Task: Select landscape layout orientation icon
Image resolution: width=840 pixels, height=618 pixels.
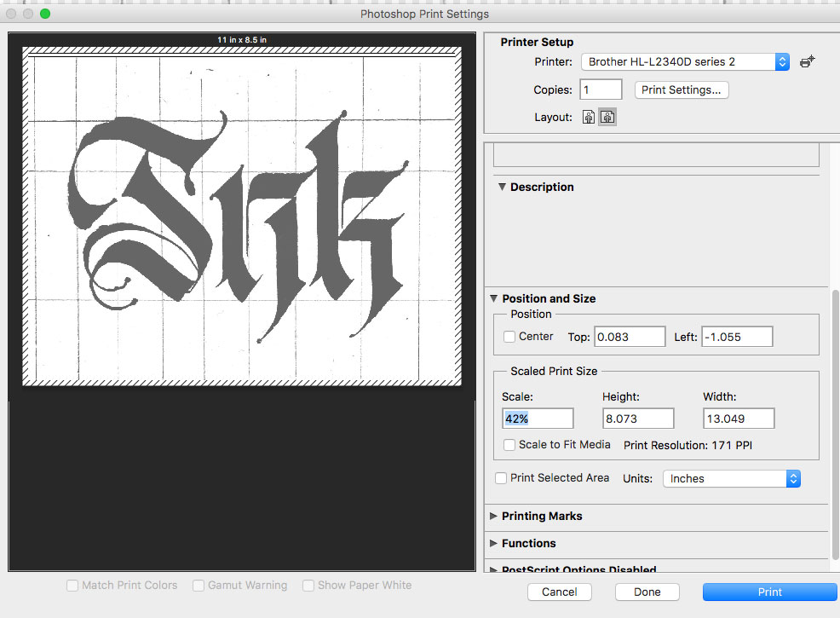Action: (x=607, y=118)
